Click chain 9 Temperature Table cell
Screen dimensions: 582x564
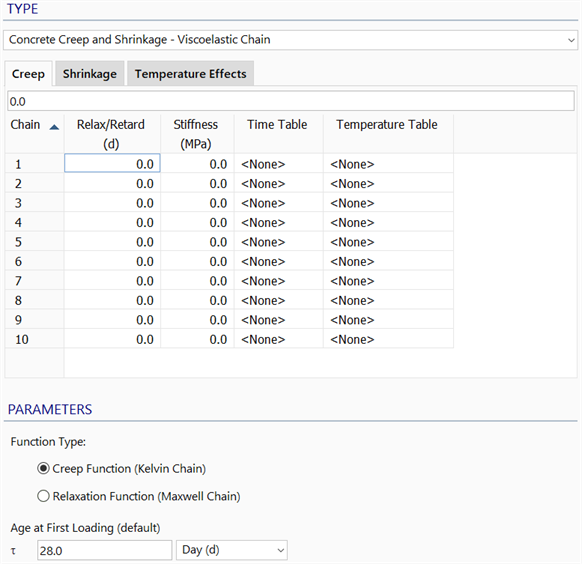pyautogui.click(x=388, y=319)
